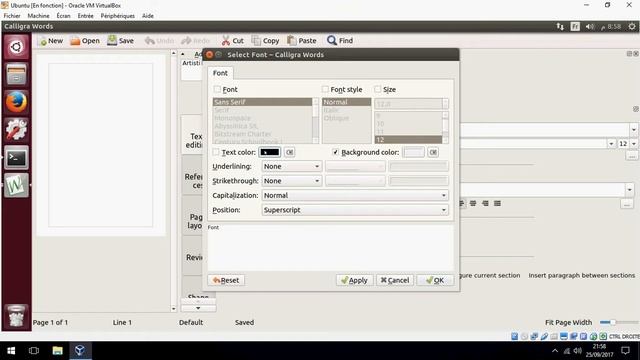The width and height of the screenshot is (640, 360).
Task: Enable the Text color checkbox
Action: 216,152
